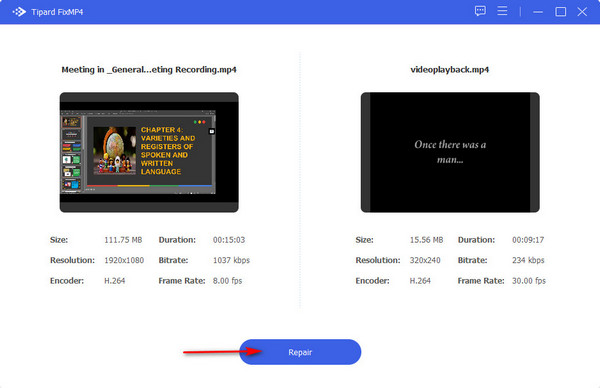Select the Meeting Recording video thumbnail
The width and height of the screenshot is (600, 388).
coord(149,152)
